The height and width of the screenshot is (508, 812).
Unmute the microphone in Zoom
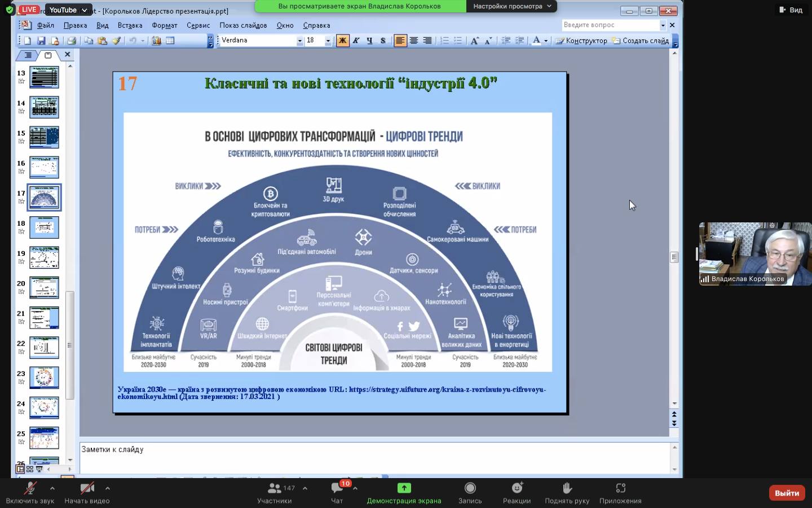tap(30, 489)
